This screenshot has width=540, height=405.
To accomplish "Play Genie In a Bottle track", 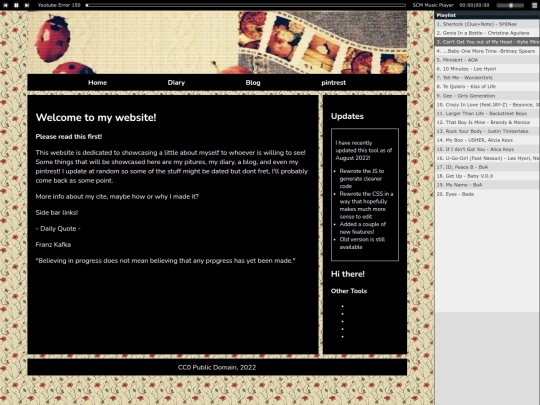I will [487, 33].
